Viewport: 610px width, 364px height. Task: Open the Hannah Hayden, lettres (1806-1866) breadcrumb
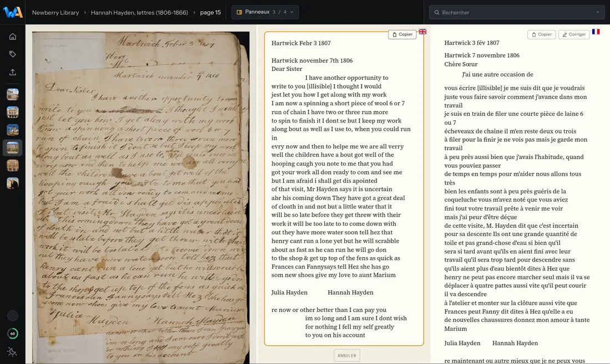(x=139, y=12)
